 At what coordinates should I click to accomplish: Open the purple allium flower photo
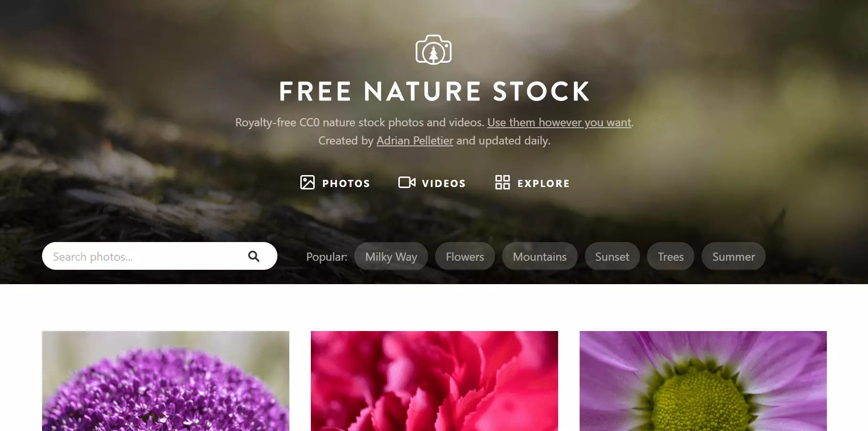point(165,381)
